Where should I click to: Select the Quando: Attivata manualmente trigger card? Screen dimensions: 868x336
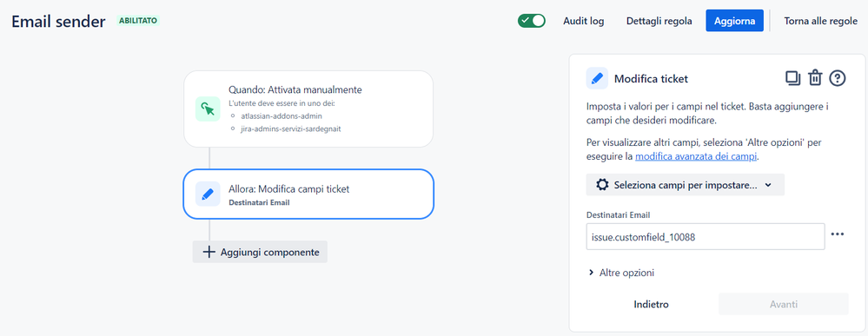tap(308, 109)
